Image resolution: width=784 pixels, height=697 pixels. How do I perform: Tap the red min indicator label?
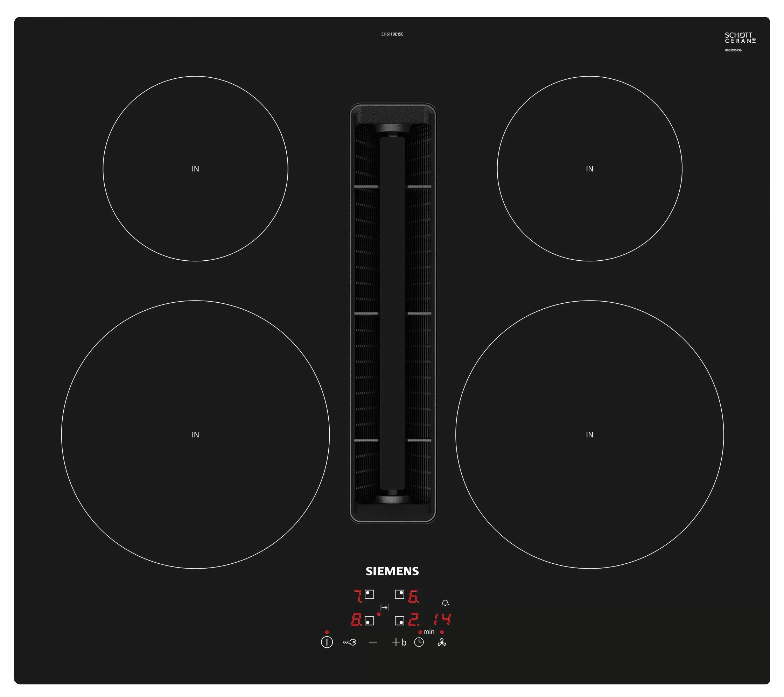(x=429, y=633)
